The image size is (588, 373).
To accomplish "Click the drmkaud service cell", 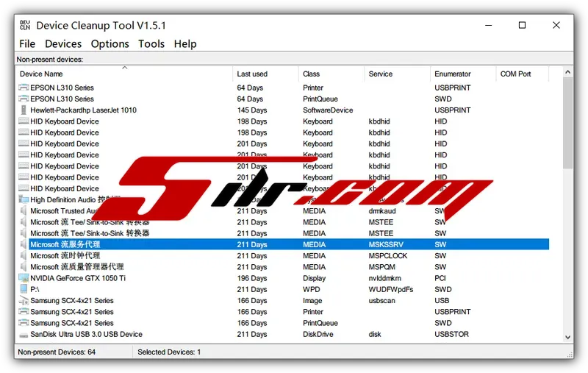I will 382,211.
